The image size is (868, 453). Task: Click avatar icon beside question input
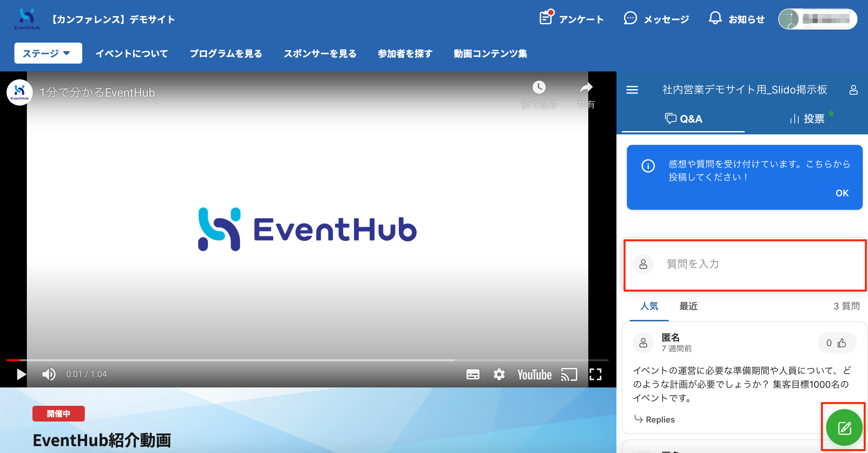coord(643,264)
